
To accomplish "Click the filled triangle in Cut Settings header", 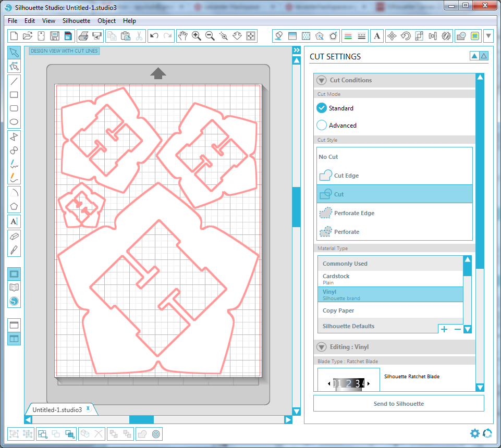I will [474, 56].
